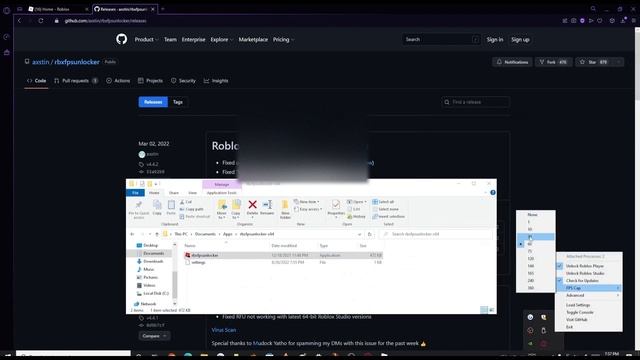The height and width of the screenshot is (360, 640).
Task: Click Pin to Quick access
Action: coord(139,209)
